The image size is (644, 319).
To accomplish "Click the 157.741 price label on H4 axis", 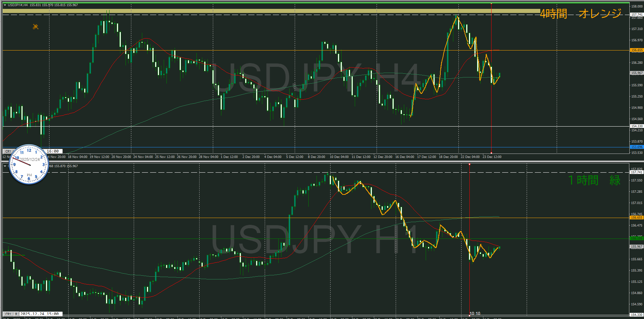I will pos(636,15).
